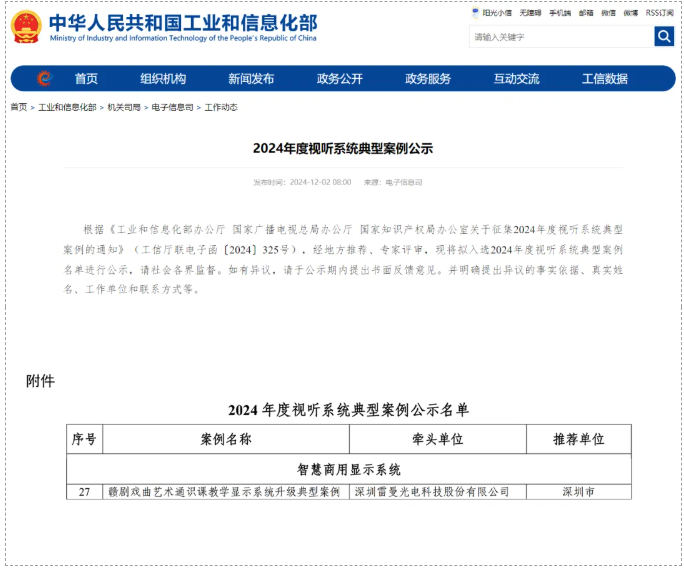Image resolution: width=684 pixels, height=571 pixels.
Task: Click 机关司局 breadcrumb link
Action: click(124, 107)
